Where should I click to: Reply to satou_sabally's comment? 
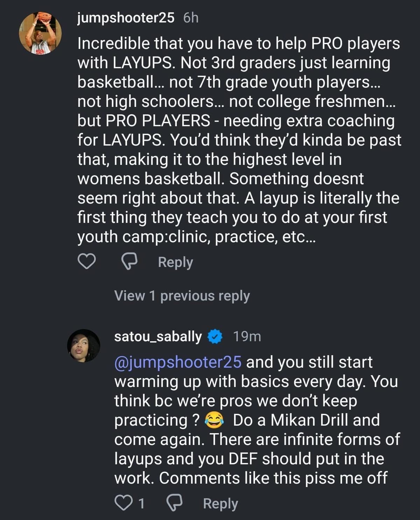click(x=220, y=504)
